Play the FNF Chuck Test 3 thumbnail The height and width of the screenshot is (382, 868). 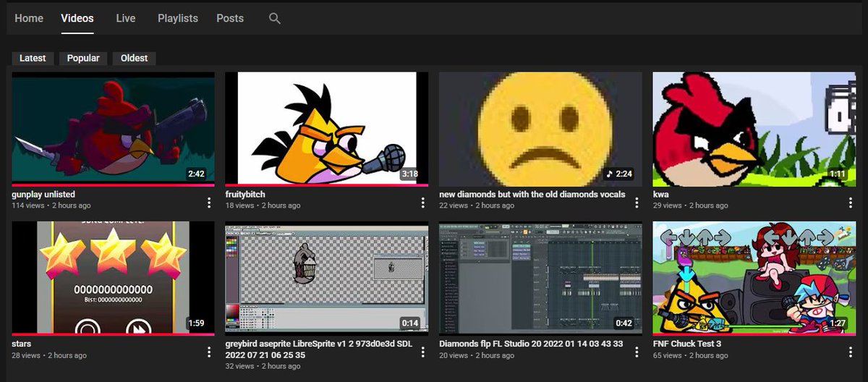pos(754,279)
